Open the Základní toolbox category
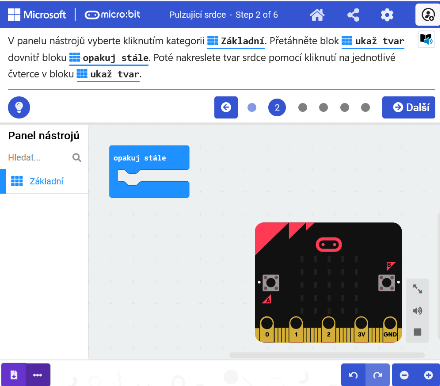440x386 pixels. 44,181
